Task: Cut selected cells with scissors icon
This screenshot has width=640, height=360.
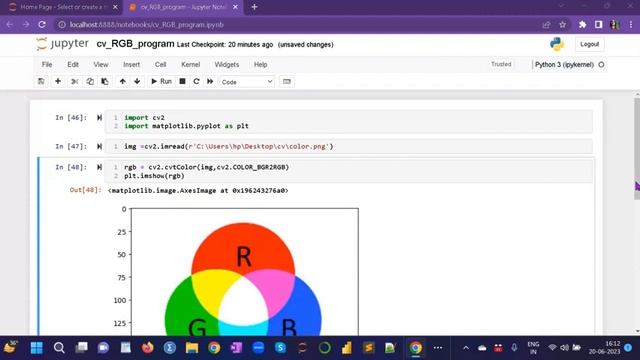Action: 75,82
